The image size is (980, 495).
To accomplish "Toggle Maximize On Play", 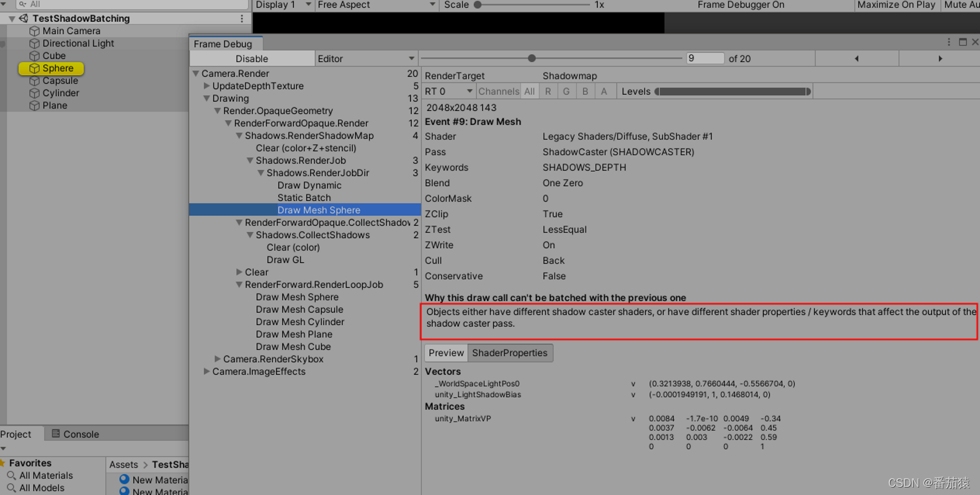I will point(896,5).
